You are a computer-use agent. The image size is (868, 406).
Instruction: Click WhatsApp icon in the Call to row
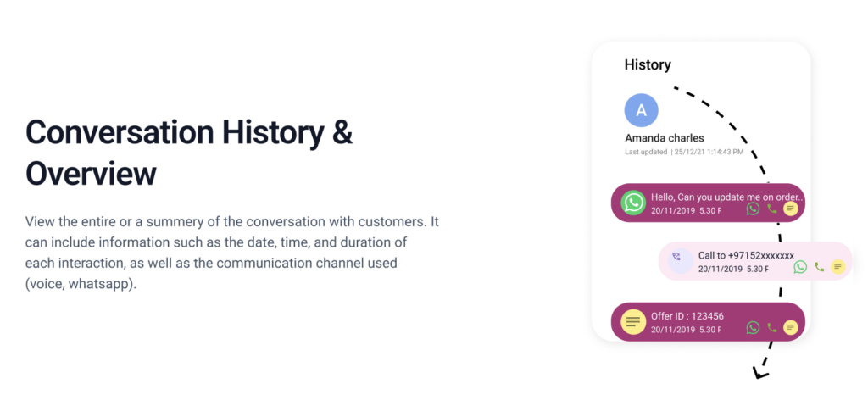(x=800, y=266)
